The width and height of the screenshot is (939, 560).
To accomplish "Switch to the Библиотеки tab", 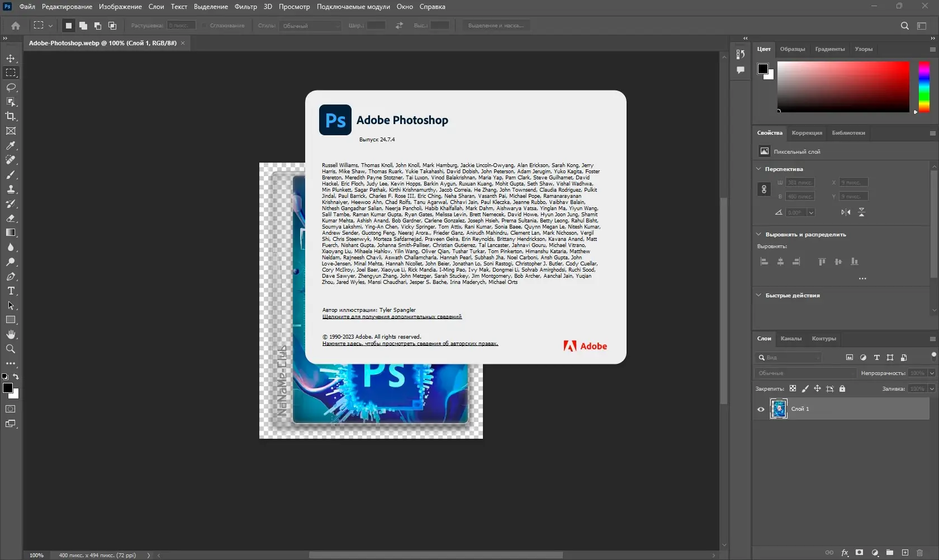I will [848, 133].
